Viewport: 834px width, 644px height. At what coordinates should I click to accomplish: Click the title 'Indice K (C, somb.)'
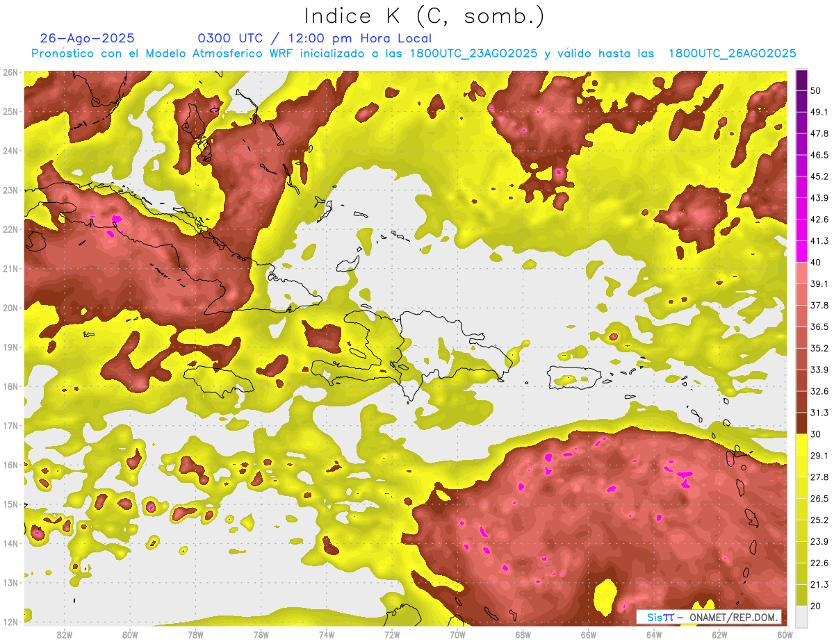[425, 16]
